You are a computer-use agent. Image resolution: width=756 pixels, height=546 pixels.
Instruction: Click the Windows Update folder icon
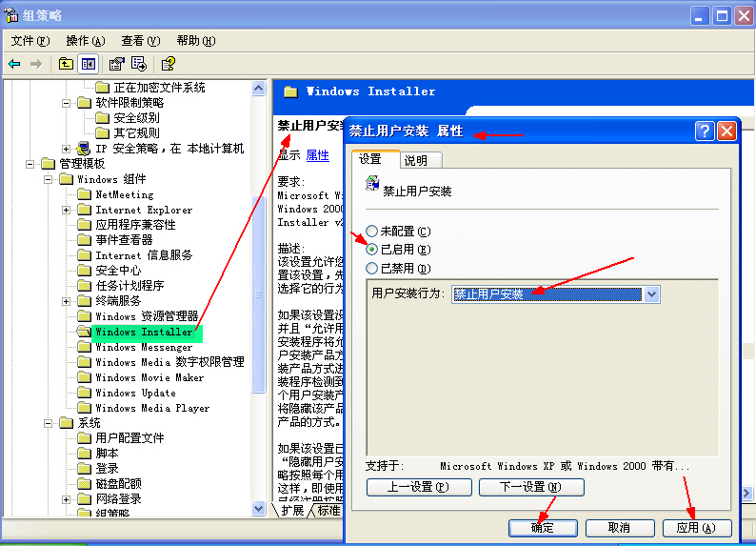pos(85,393)
